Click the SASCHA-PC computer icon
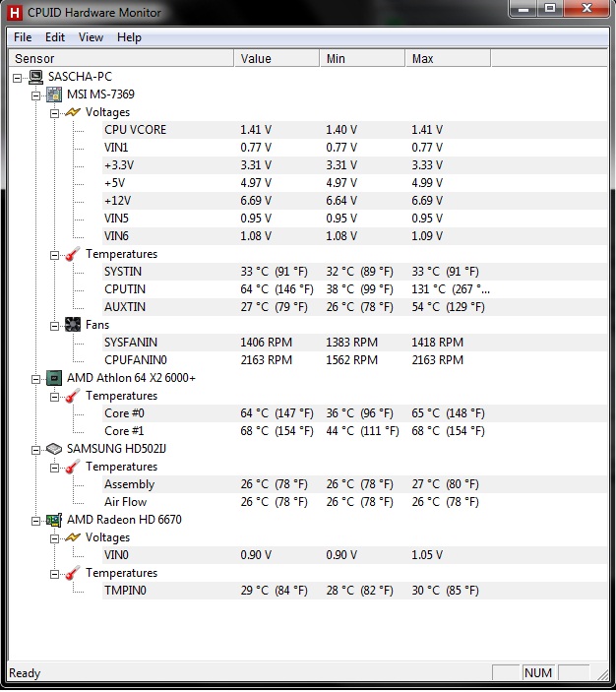The width and height of the screenshot is (616, 692). click(35, 77)
